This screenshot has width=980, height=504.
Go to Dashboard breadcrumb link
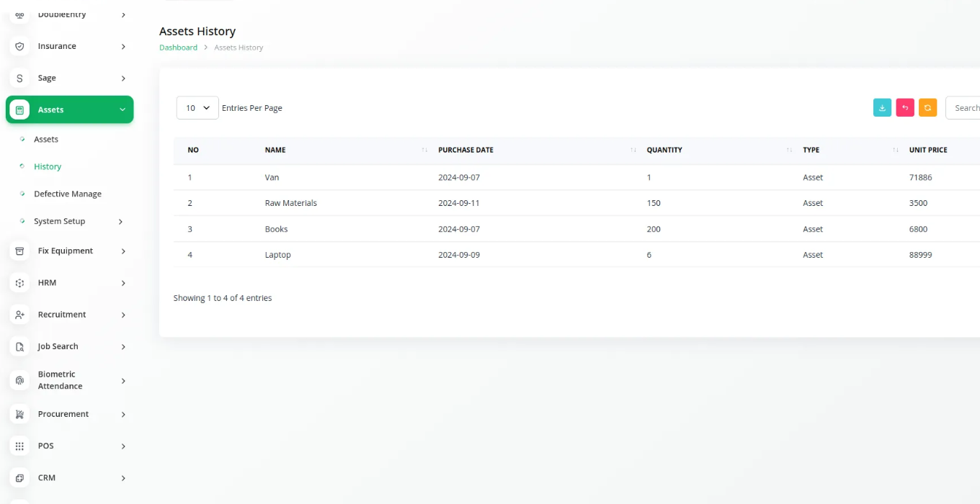pos(178,48)
